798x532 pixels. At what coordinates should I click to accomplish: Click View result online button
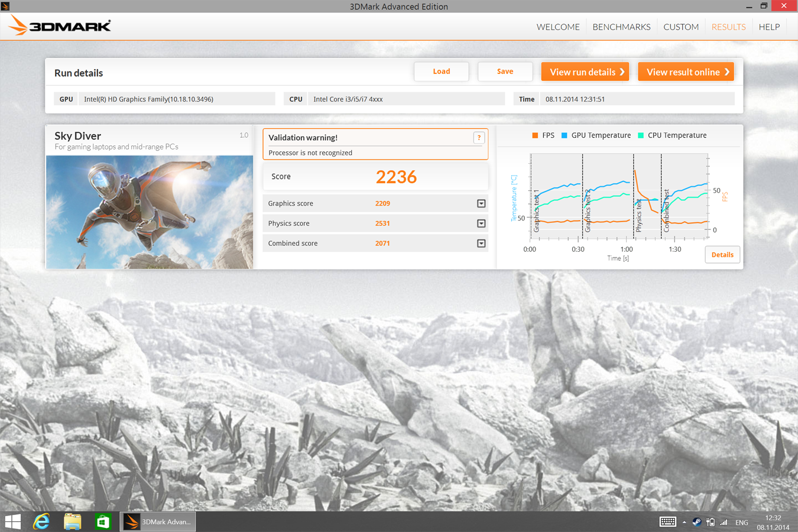tap(686, 72)
